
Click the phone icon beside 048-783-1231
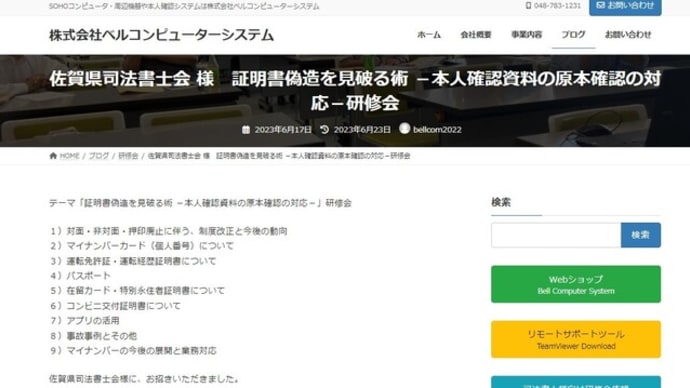(528, 6)
